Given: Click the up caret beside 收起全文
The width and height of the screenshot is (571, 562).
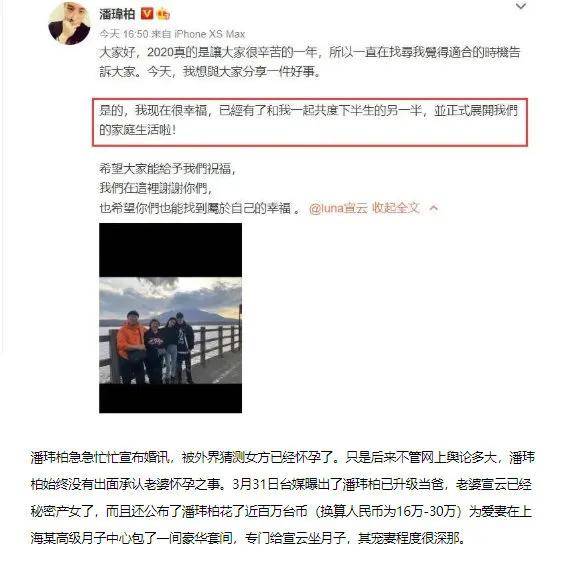Looking at the screenshot, I should click(x=433, y=208).
